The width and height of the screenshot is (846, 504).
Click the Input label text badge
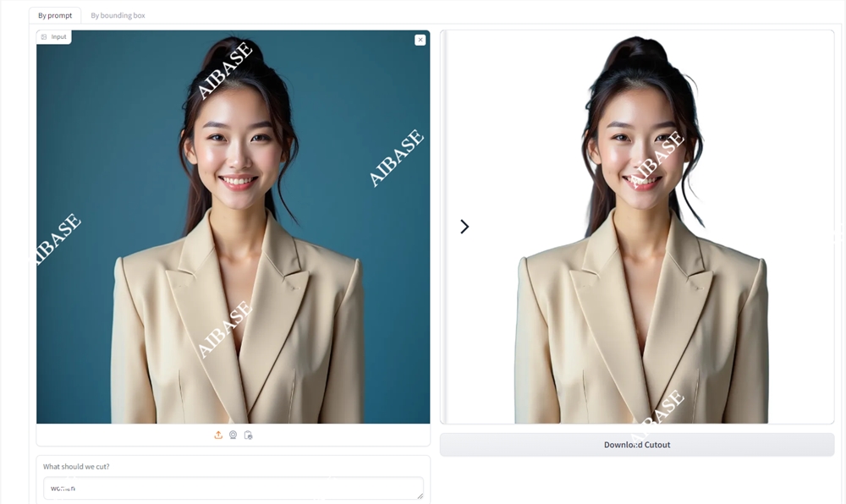(58, 37)
